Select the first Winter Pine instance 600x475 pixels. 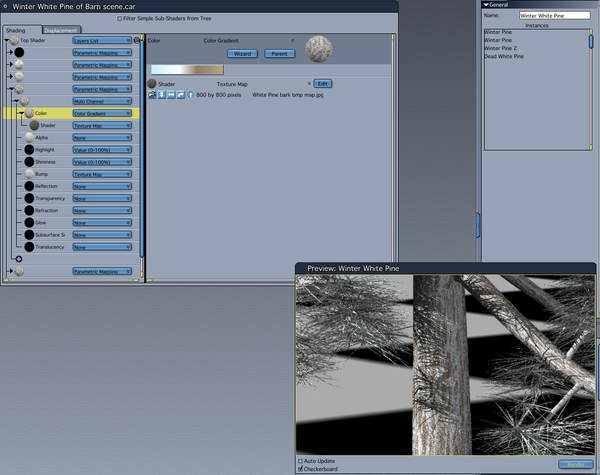tap(498, 32)
